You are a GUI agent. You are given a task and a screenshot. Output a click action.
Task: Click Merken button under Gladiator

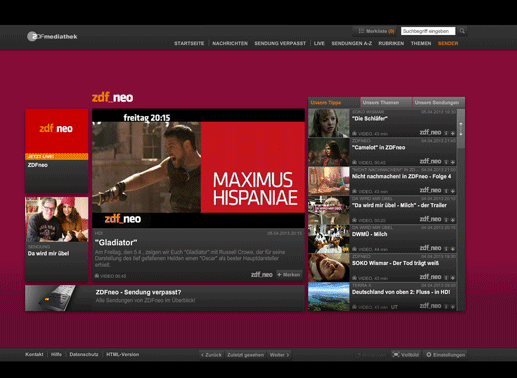[289, 275]
